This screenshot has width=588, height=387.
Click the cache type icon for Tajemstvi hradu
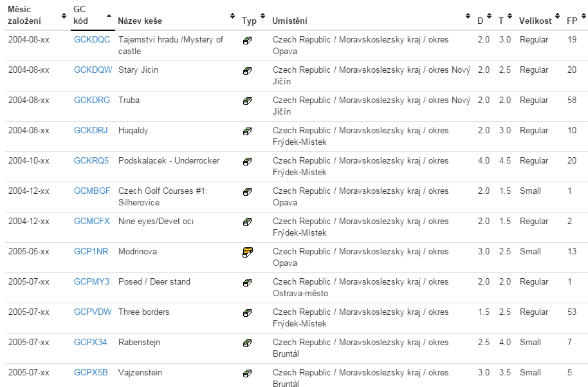click(x=247, y=41)
